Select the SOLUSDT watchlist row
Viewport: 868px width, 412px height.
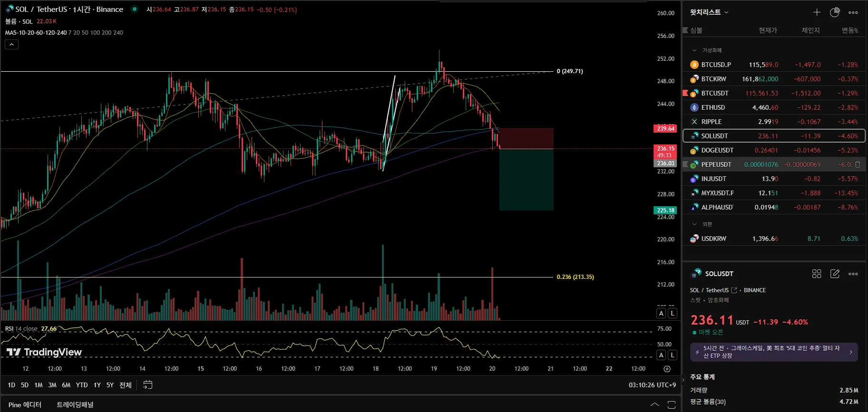point(774,136)
